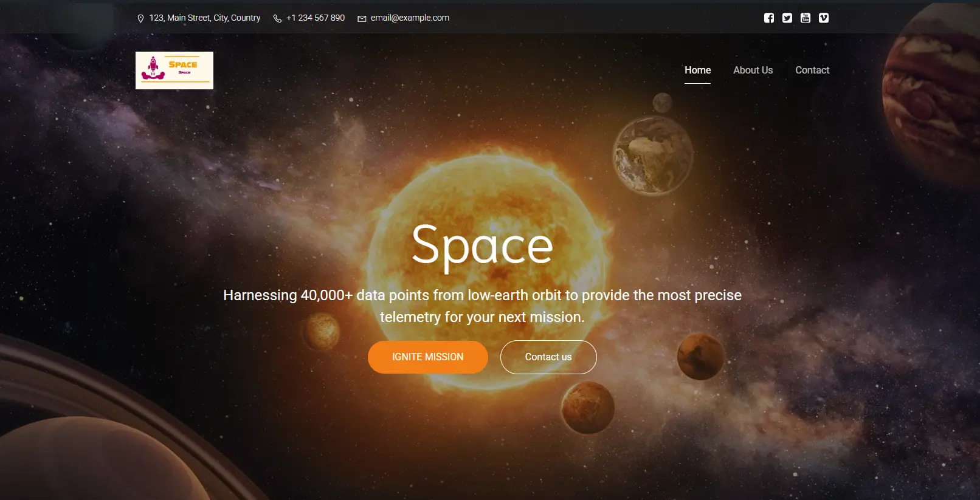
Task: Go to the Home menu item
Action: tap(698, 70)
